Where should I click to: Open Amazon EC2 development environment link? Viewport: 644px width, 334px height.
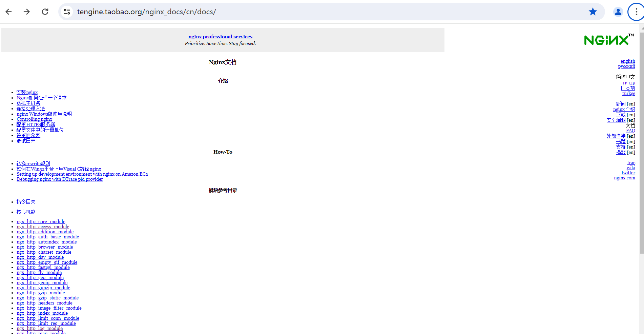(82, 174)
